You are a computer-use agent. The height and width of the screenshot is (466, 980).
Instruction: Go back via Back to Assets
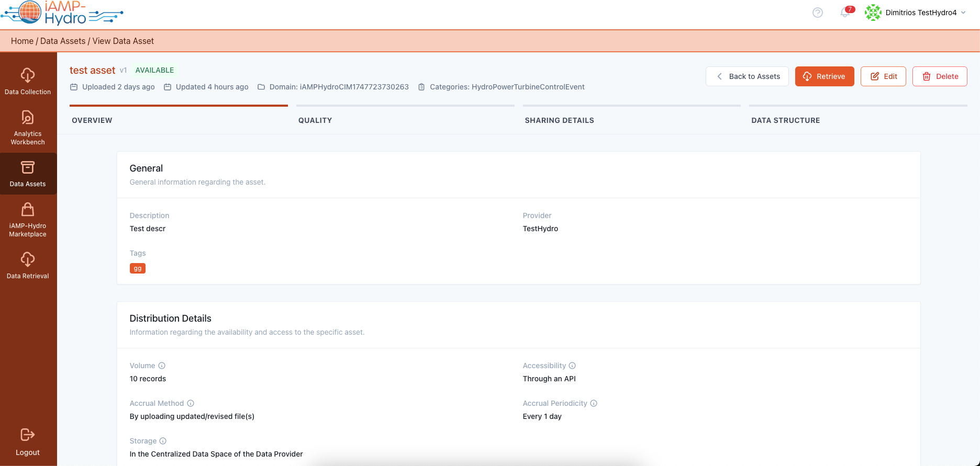point(747,76)
